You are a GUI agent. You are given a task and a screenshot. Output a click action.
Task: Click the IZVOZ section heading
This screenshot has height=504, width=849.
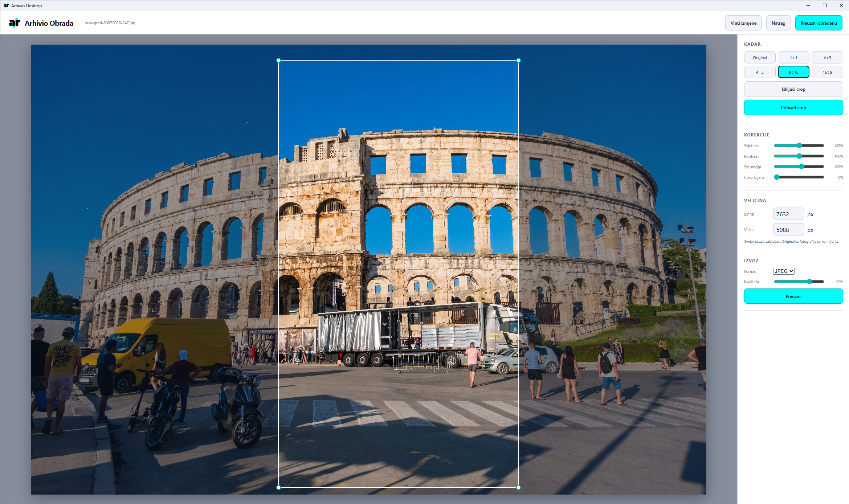751,261
